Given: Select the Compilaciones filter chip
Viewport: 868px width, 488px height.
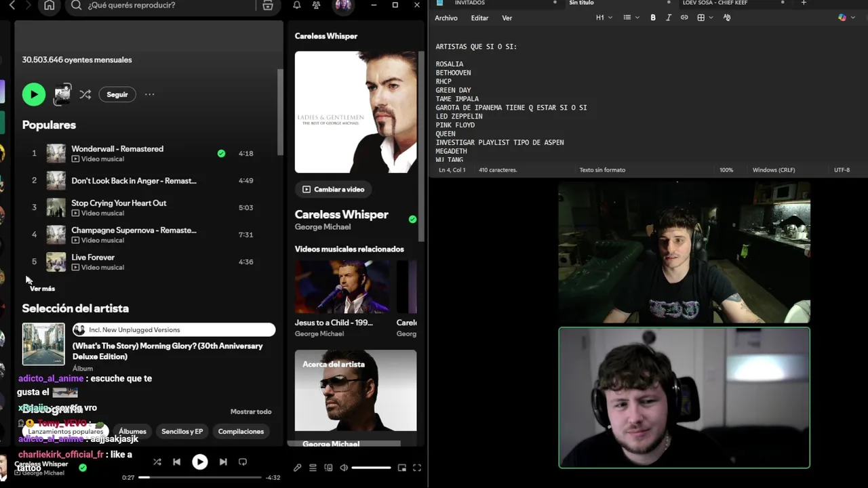Looking at the screenshot, I should (x=241, y=431).
